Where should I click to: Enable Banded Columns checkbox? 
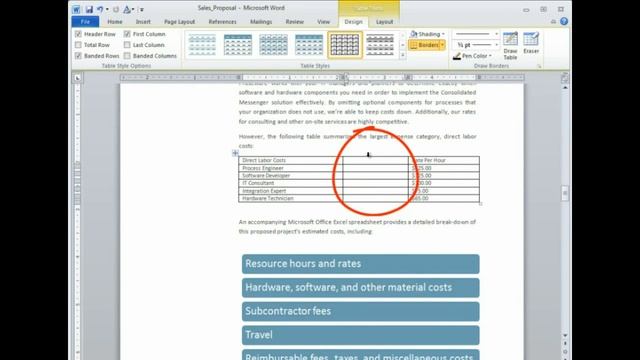pos(127,56)
